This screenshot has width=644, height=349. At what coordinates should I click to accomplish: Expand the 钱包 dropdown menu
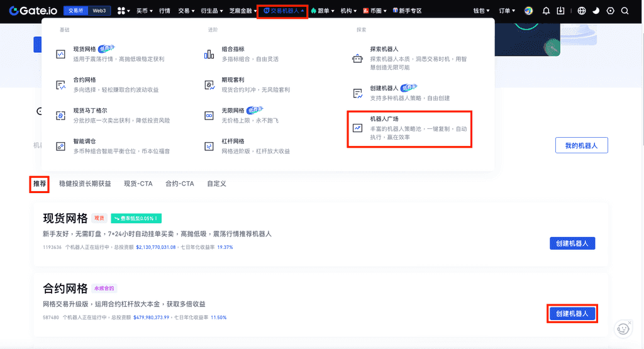click(481, 11)
